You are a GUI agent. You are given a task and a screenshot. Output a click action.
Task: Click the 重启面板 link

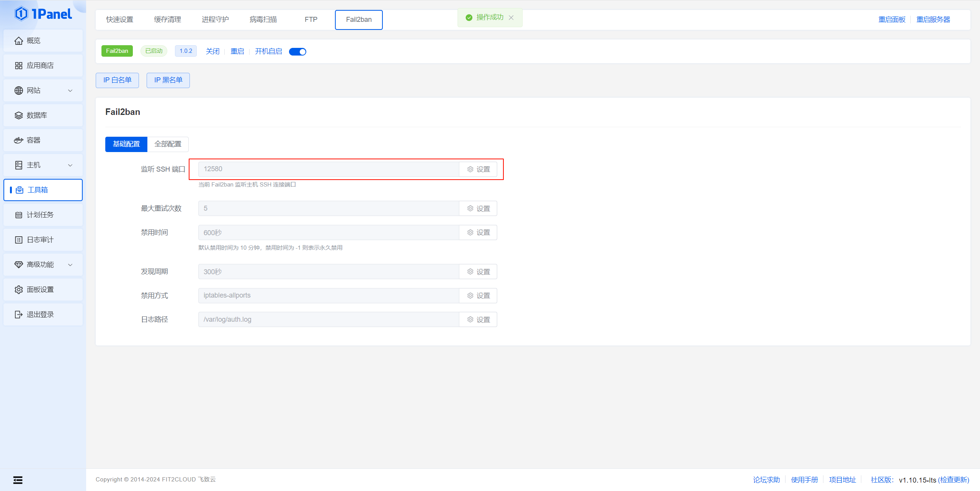tap(892, 20)
